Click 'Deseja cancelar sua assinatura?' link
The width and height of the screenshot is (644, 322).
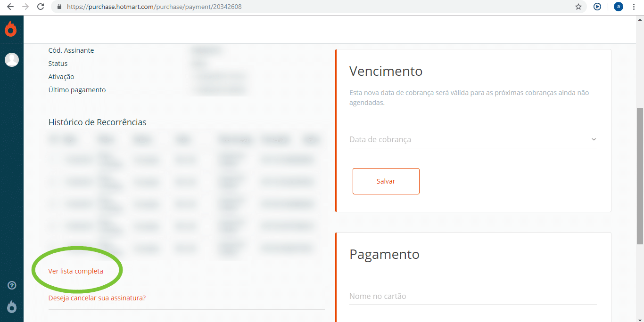(97, 298)
